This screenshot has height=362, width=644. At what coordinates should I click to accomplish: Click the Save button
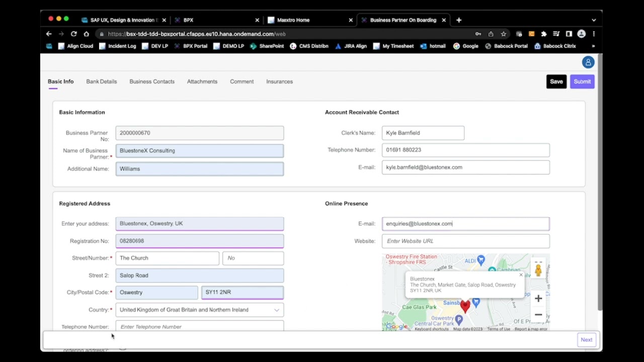coord(556,81)
